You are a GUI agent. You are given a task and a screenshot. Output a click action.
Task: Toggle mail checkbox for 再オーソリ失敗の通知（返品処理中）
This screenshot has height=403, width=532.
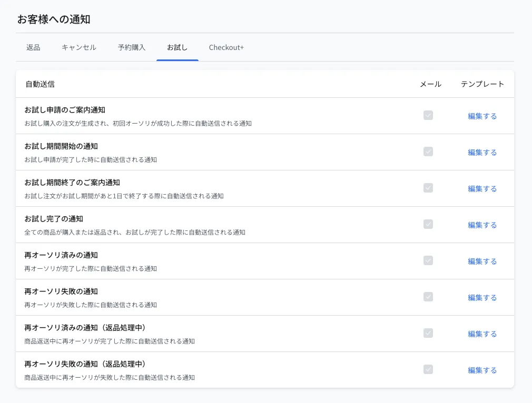pos(428,369)
